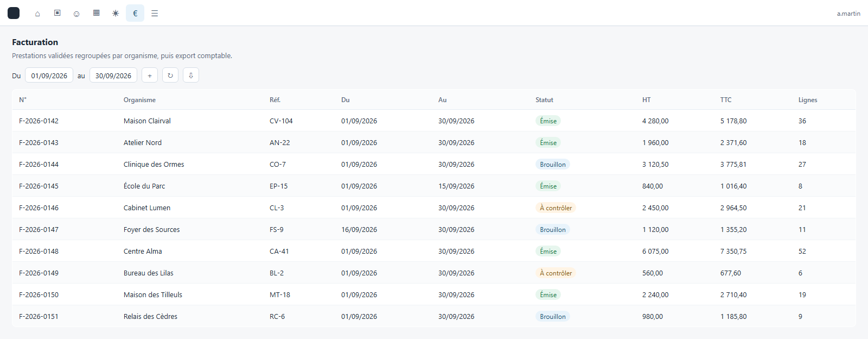Edit the end date 30/09/2026 field
Screen dimensions: 868x339
point(113,76)
